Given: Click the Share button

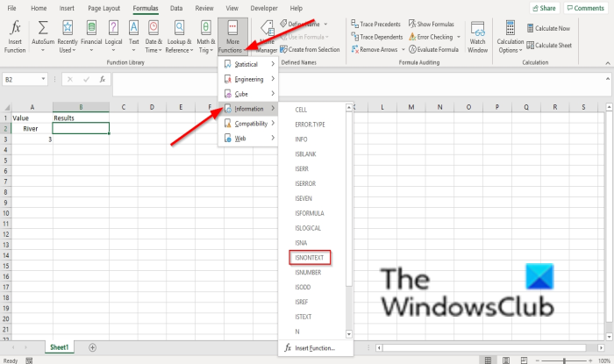Looking at the screenshot, I should (545, 8).
